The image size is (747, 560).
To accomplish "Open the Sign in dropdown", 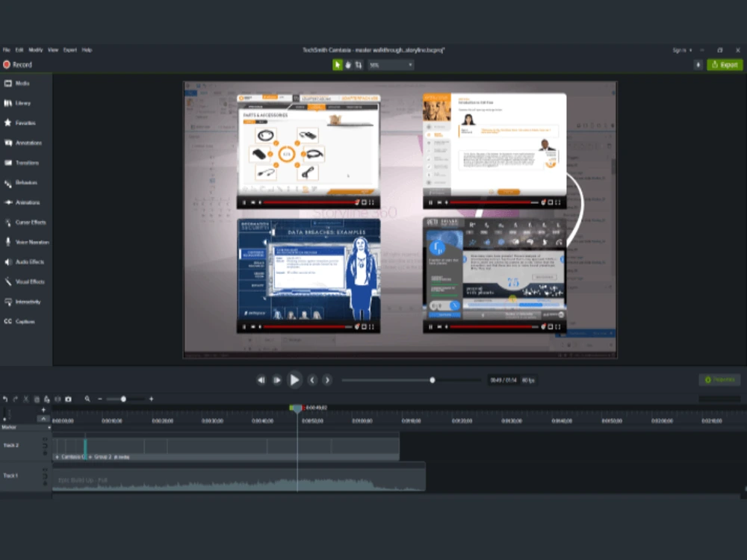I will (682, 50).
